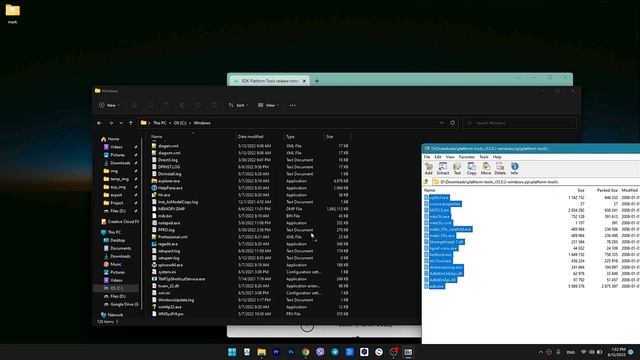This screenshot has height=360, width=640.
Task: Click Explorer's Up one level arrow
Action: (x=131, y=123)
